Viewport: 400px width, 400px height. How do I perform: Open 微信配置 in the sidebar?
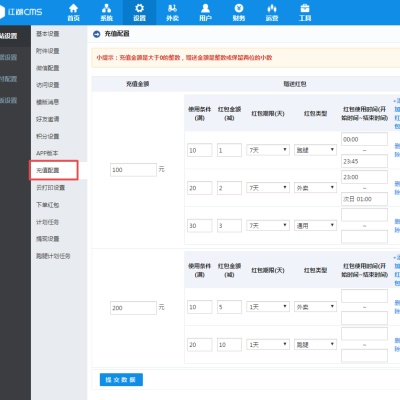coord(48,68)
